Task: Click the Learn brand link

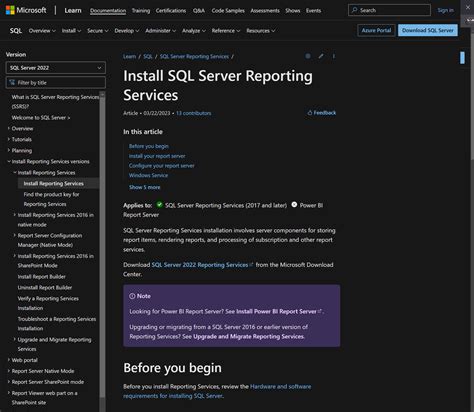Action: (73, 10)
